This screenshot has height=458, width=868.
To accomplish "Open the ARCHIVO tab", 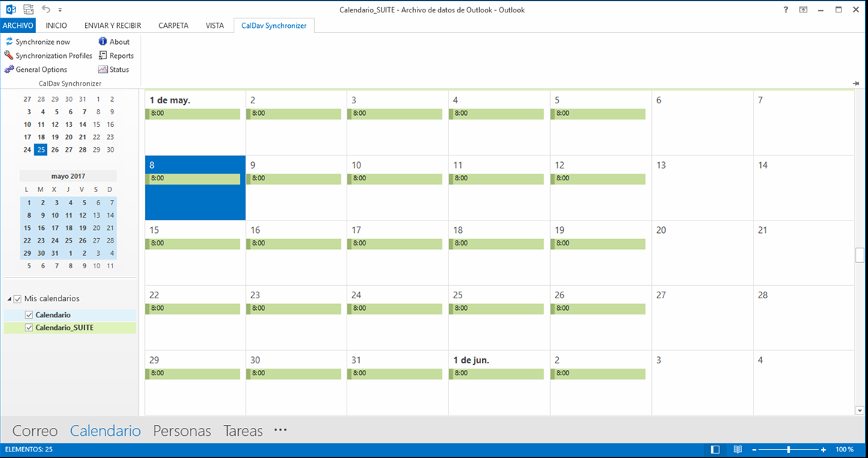I will [18, 26].
